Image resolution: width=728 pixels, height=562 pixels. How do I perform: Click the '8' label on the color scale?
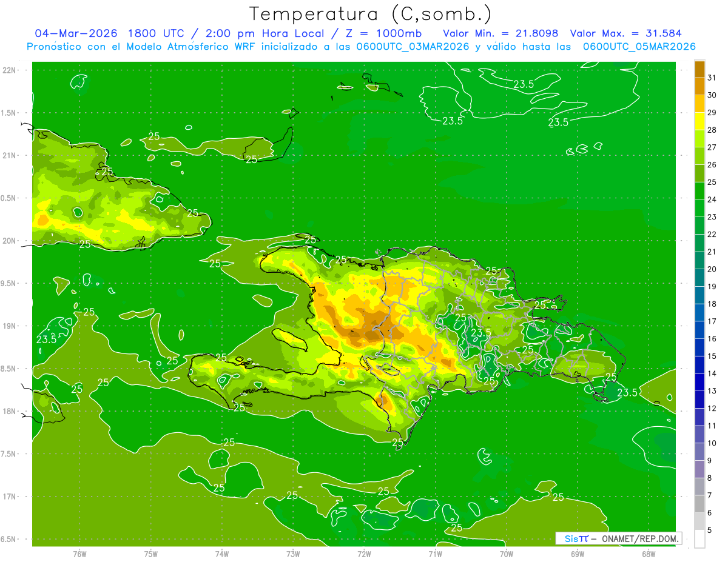tap(710, 478)
